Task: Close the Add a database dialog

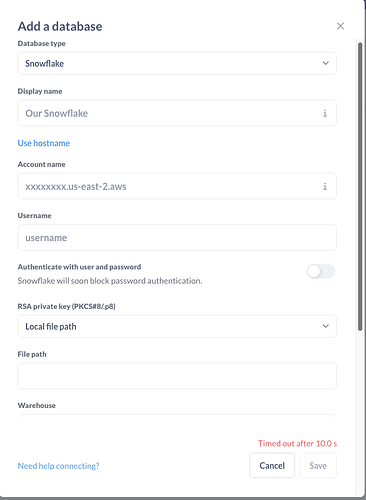Action: tap(340, 26)
